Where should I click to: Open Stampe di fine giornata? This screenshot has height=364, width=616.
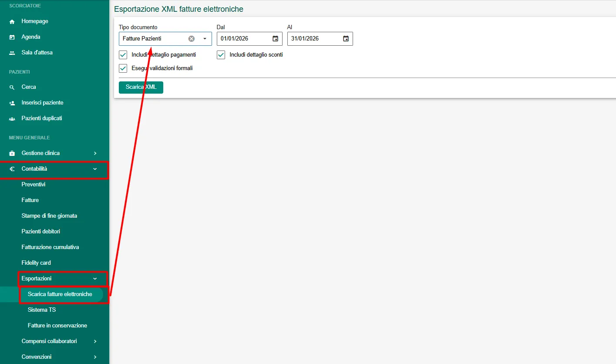click(49, 216)
